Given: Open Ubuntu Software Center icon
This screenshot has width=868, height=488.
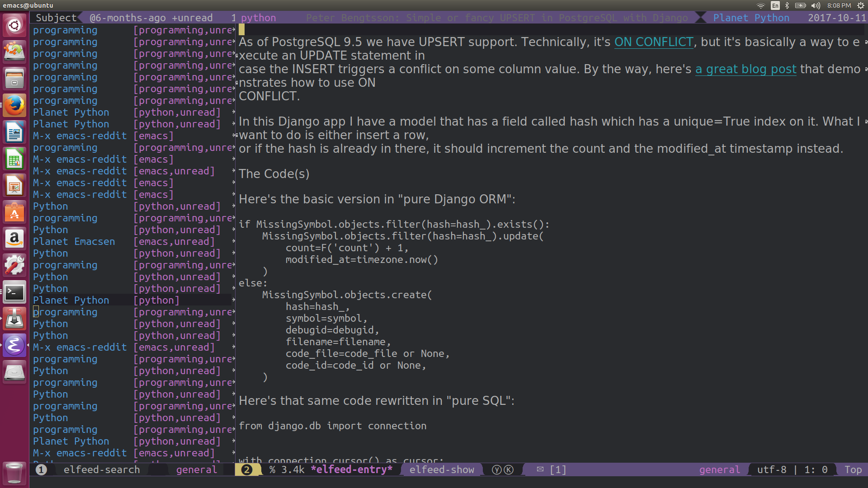Looking at the screenshot, I should click(x=14, y=212).
